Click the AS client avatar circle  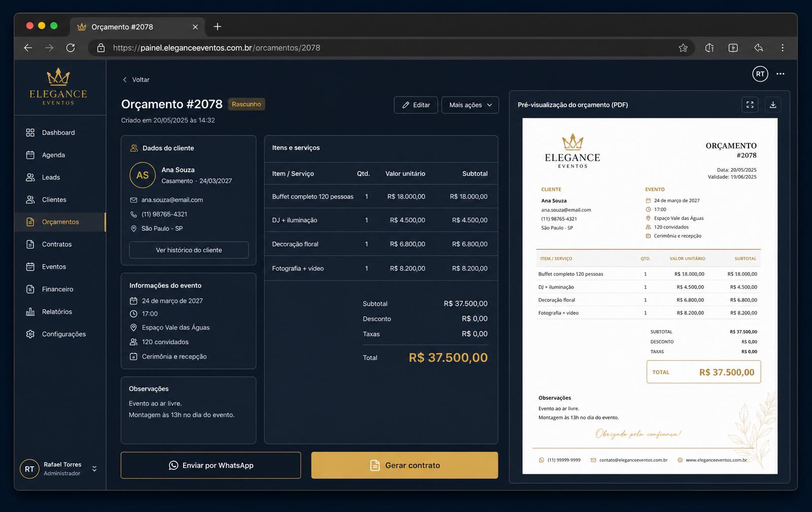[143, 175]
